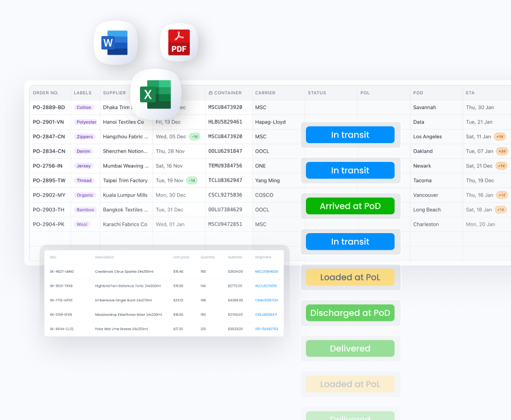Screen dimensions: 511x420
Task: Choose the faded Loaded at PoL status
Action: coord(350,384)
